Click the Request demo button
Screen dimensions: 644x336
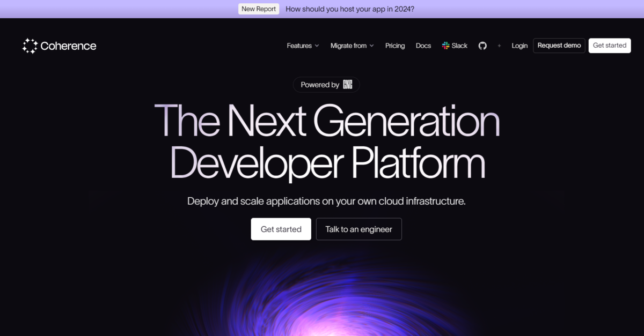(559, 46)
